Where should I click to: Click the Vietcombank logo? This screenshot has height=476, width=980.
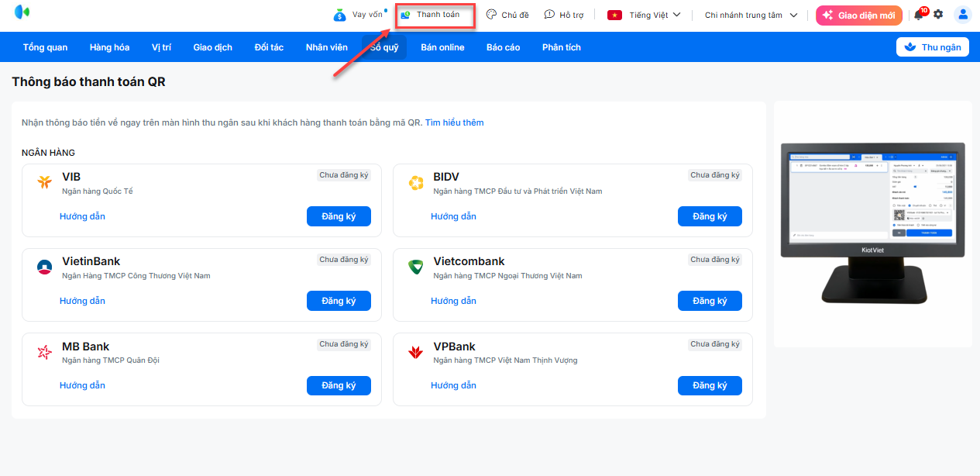coord(416,267)
